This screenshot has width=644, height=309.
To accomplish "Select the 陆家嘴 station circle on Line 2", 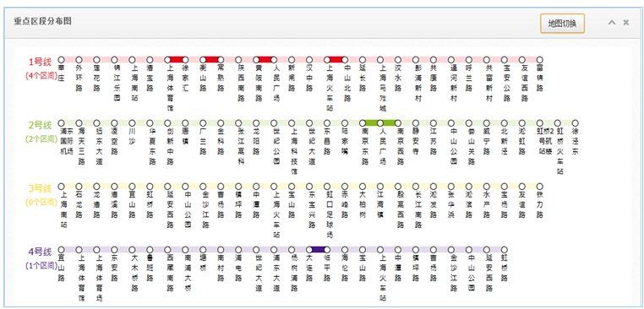I will [x=345, y=122].
